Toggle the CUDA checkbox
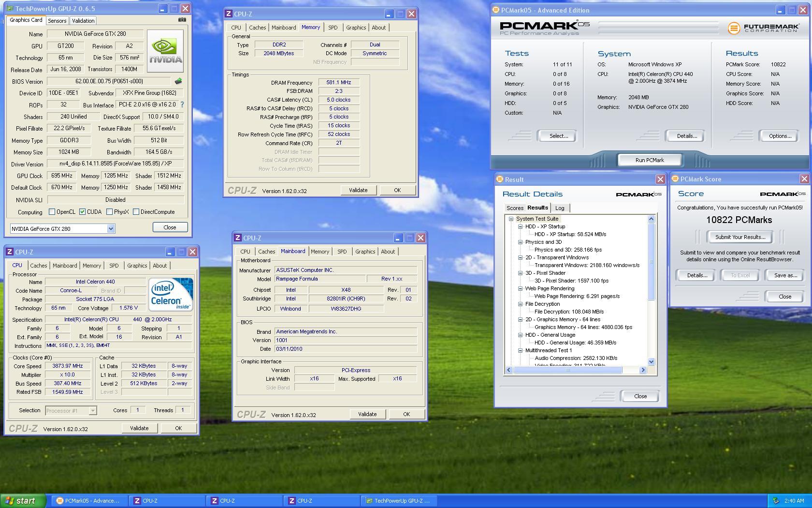 pos(82,212)
